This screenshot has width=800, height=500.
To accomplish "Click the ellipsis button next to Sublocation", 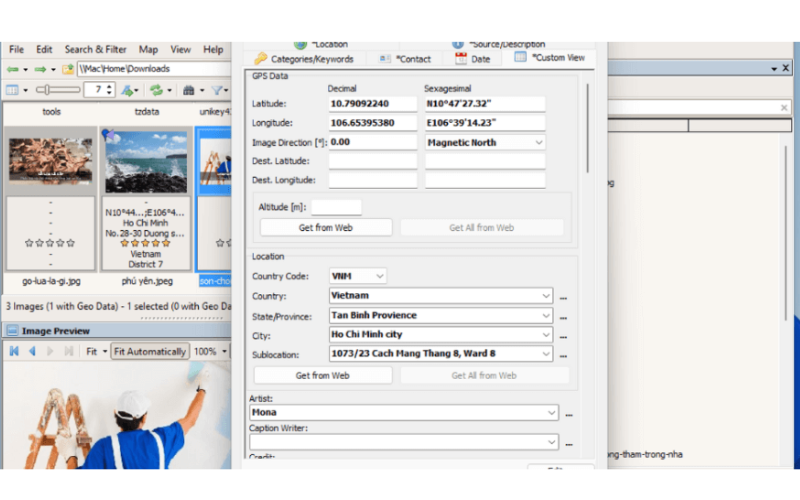I will 564,356.
